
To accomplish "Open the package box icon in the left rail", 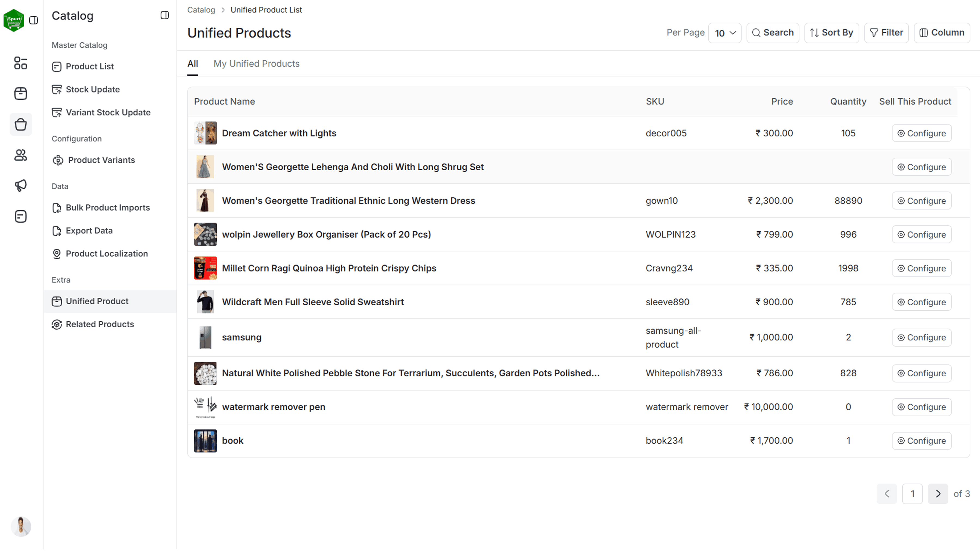I will point(20,94).
